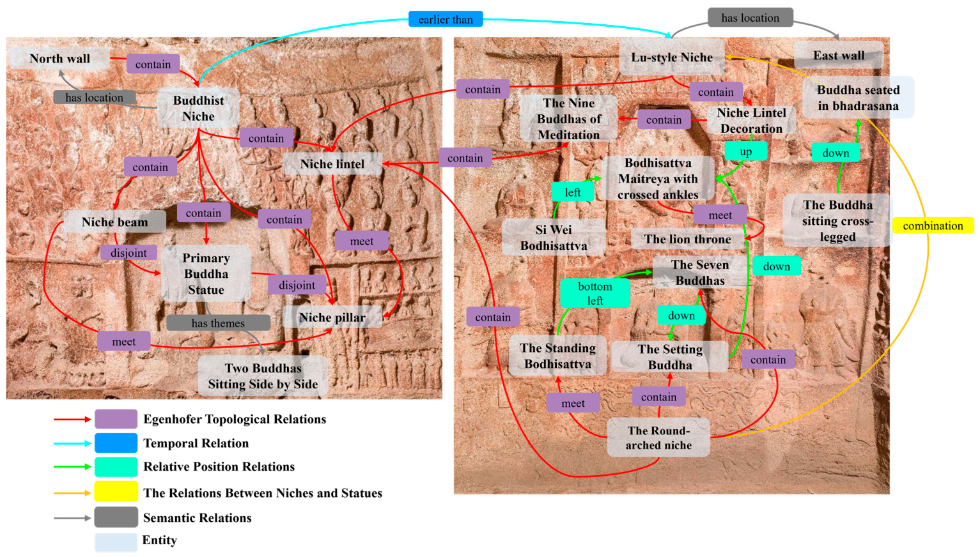The image size is (980, 557).
Task: Click 'The Standing Bodhisattva' entity label
Action: pyautogui.click(x=557, y=356)
